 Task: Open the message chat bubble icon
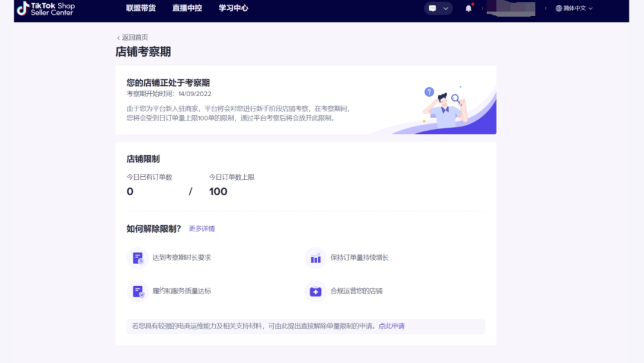(432, 8)
